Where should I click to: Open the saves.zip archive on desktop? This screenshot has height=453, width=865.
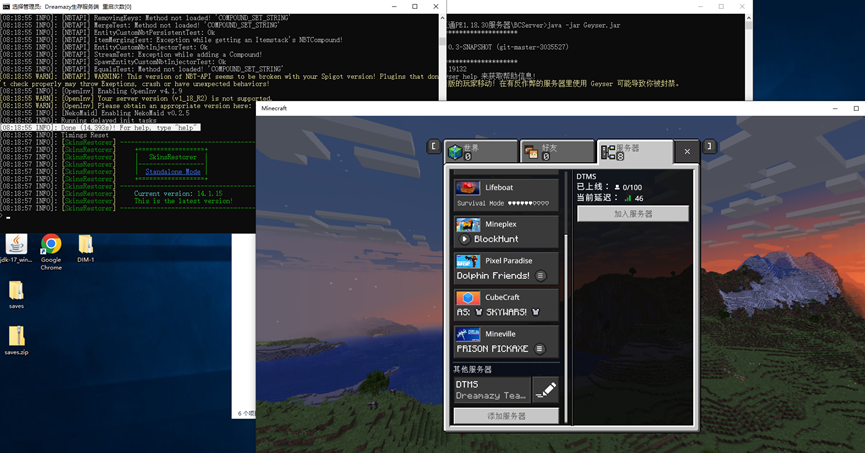coord(16,337)
